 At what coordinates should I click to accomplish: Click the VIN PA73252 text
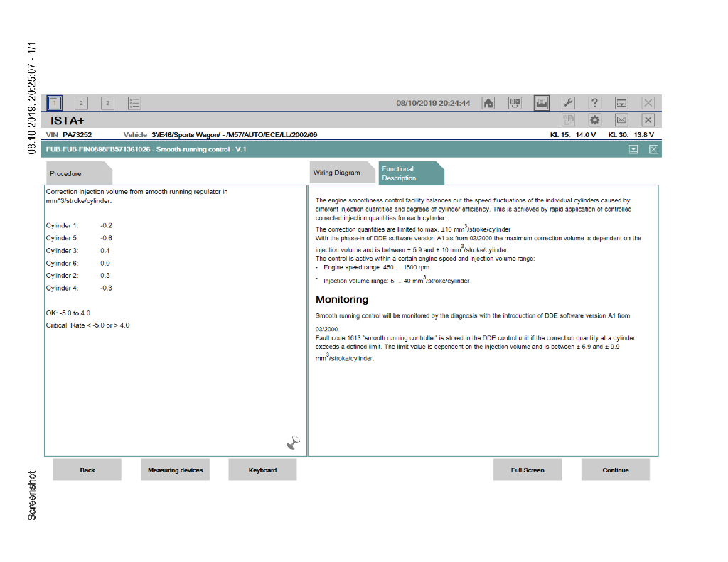pos(69,134)
